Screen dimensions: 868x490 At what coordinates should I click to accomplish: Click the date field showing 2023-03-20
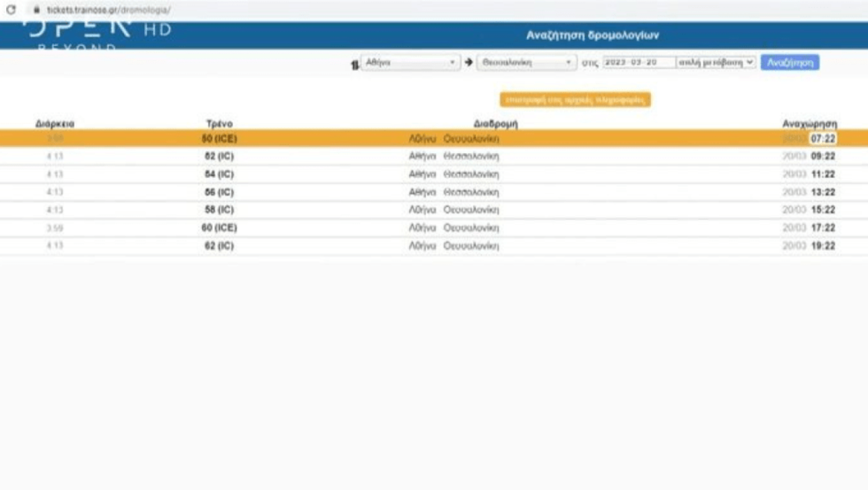point(639,63)
